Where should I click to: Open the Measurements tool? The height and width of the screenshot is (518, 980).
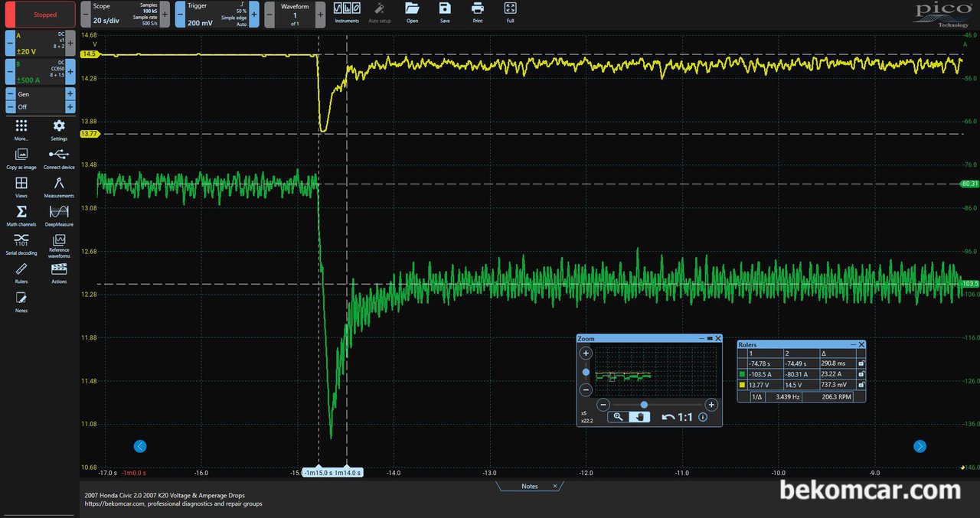(59, 186)
